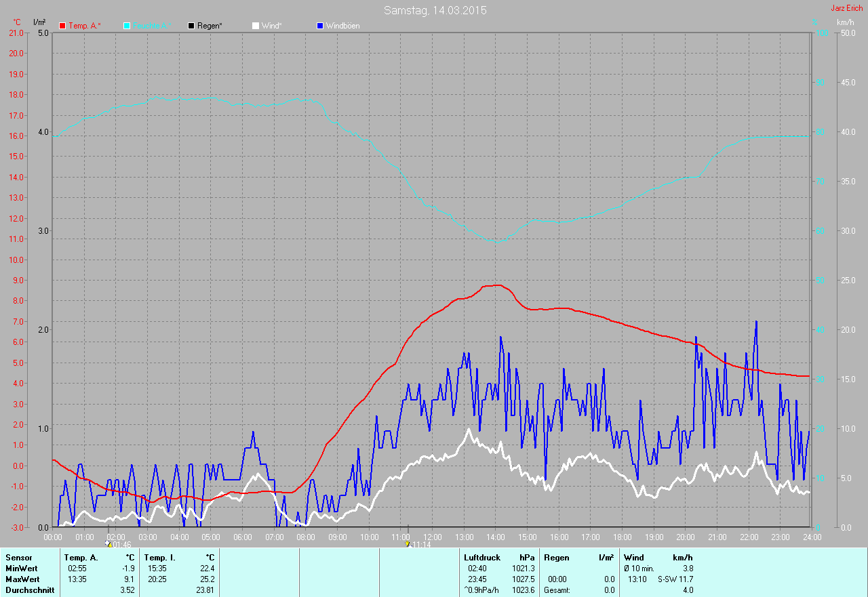Image resolution: width=868 pixels, height=597 pixels.
Task: Click the pressure trend "^0.9hPa/h"
Action: pyautogui.click(x=481, y=590)
